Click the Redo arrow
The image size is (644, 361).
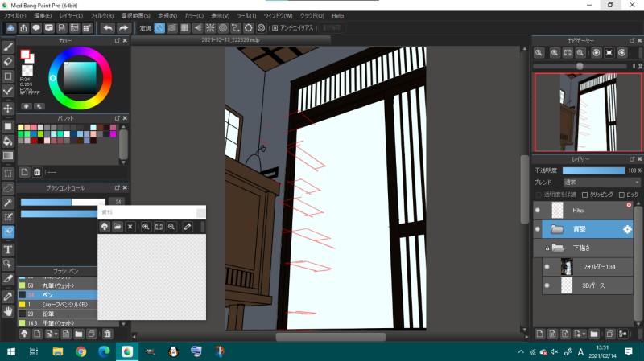[123, 28]
